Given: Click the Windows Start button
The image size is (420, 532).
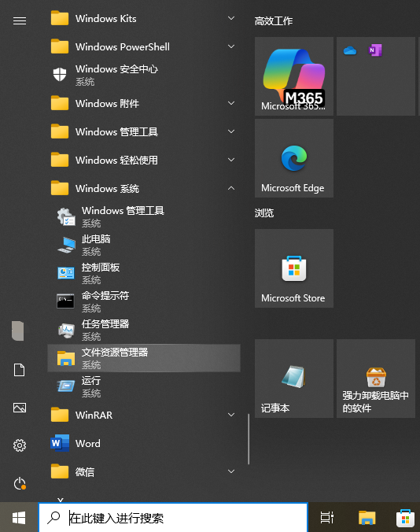Looking at the screenshot, I should (19, 517).
